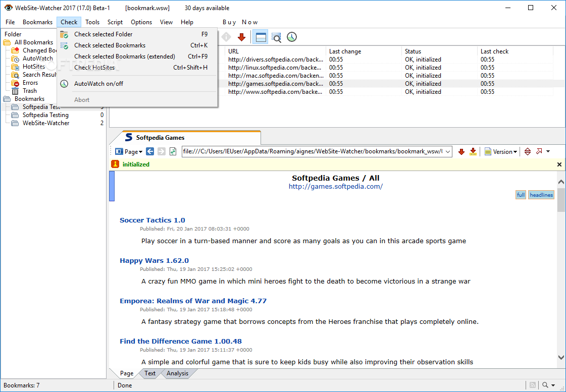Click the Buy Now menu item
Viewport: 566px width, 392px height.
[240, 22]
